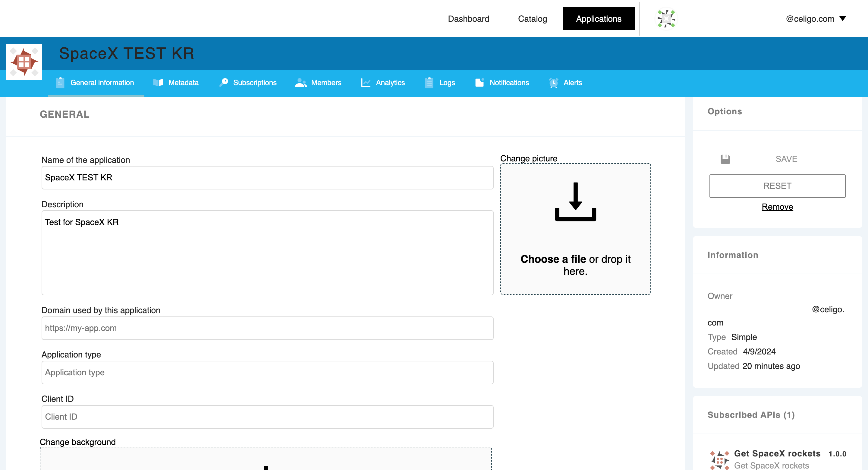Viewport: 868px width, 470px height.
Task: Click the Notifications document icon
Action: click(480, 83)
